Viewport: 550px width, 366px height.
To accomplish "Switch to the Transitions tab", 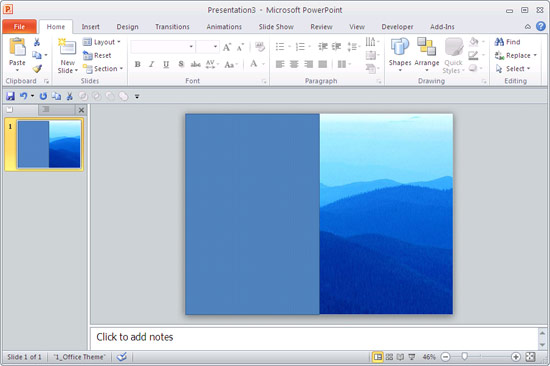I will click(x=172, y=27).
